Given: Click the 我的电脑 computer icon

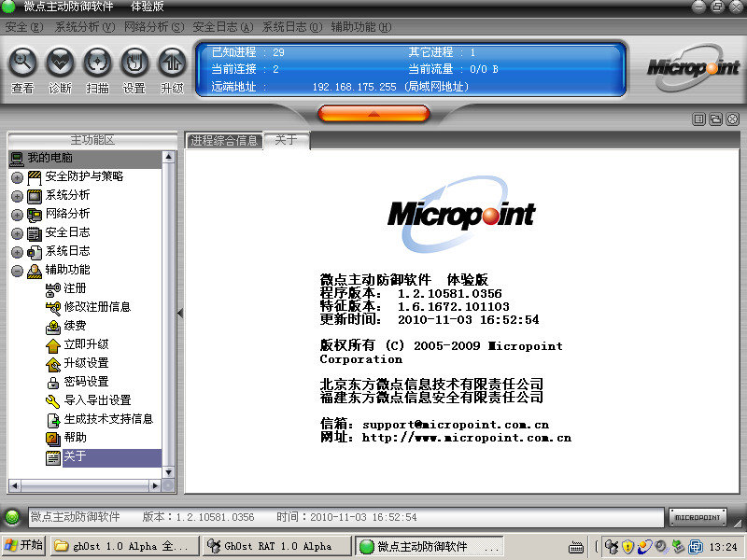Looking at the screenshot, I should (17, 158).
